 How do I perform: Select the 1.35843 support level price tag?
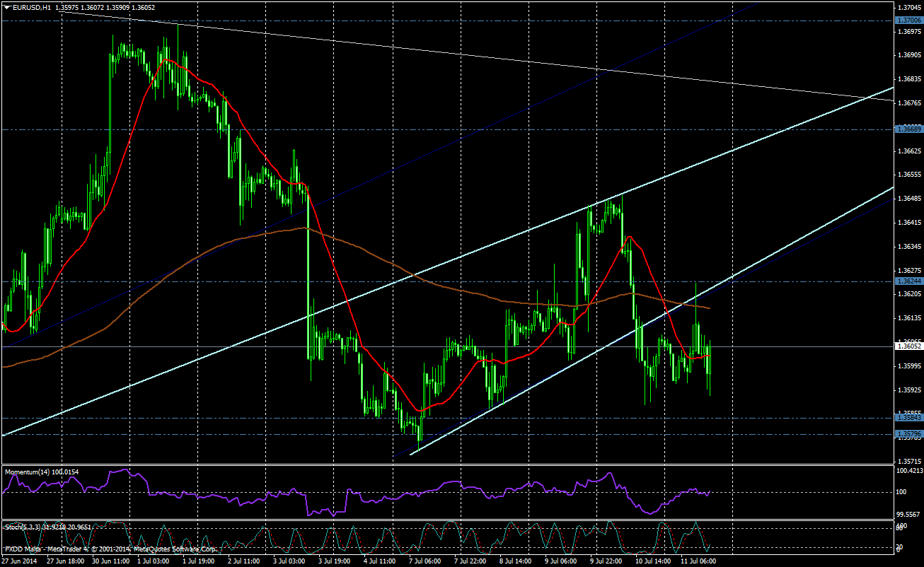coord(908,419)
